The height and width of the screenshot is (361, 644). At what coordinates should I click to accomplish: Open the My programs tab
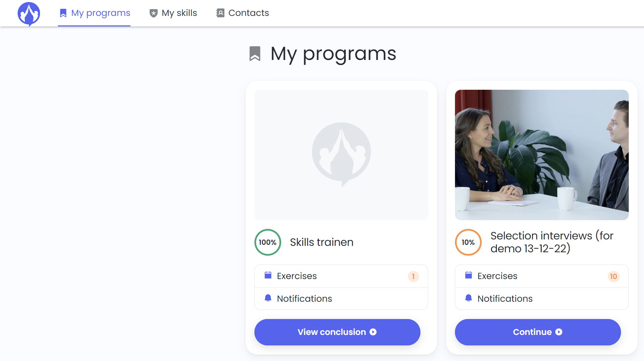(x=94, y=13)
